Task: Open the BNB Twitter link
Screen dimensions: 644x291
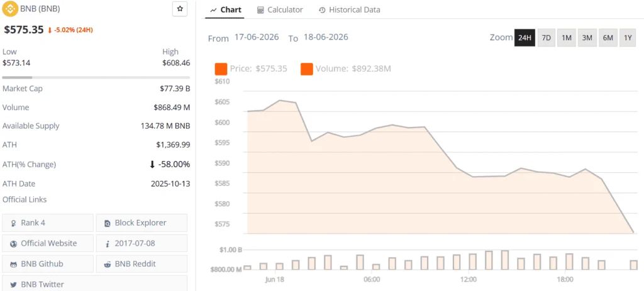Action: click(94, 284)
